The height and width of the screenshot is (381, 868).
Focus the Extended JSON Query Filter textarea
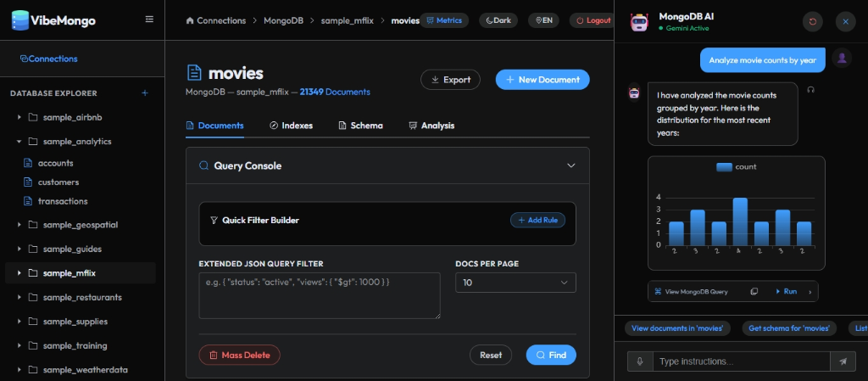click(320, 295)
